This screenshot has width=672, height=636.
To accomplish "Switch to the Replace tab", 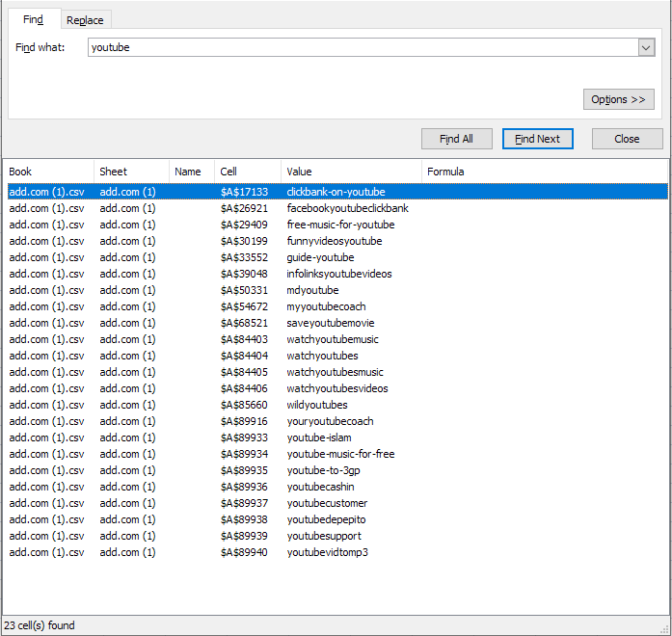I will tap(85, 20).
